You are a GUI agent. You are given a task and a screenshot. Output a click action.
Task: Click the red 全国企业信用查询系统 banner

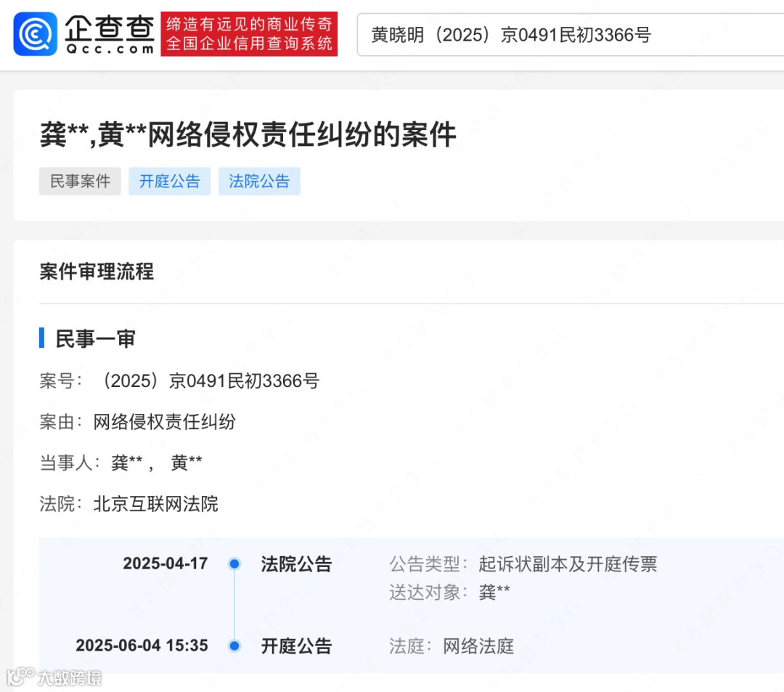point(249,34)
